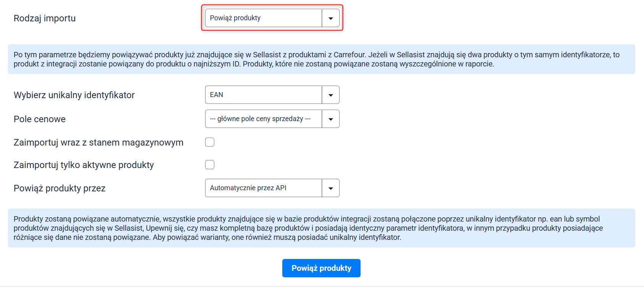Screen dimensions: 644x288
Task: Click the 'Wybierz unikalny identyfikator' label
Action: tap(74, 95)
